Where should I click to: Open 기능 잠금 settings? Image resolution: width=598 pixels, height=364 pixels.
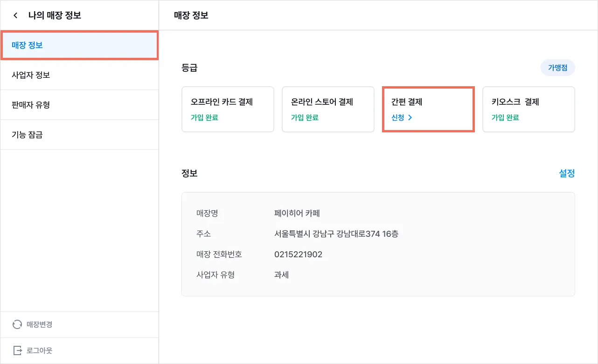pos(79,135)
